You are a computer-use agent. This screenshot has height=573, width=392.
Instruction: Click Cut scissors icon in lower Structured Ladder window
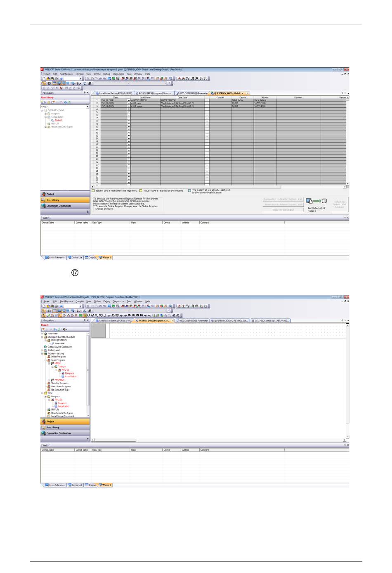(88, 306)
